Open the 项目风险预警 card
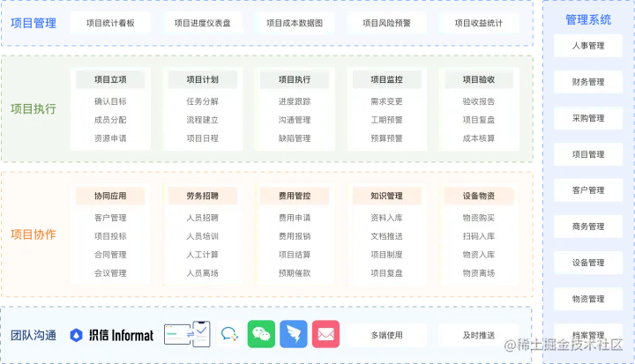635x364 pixels. point(387,23)
